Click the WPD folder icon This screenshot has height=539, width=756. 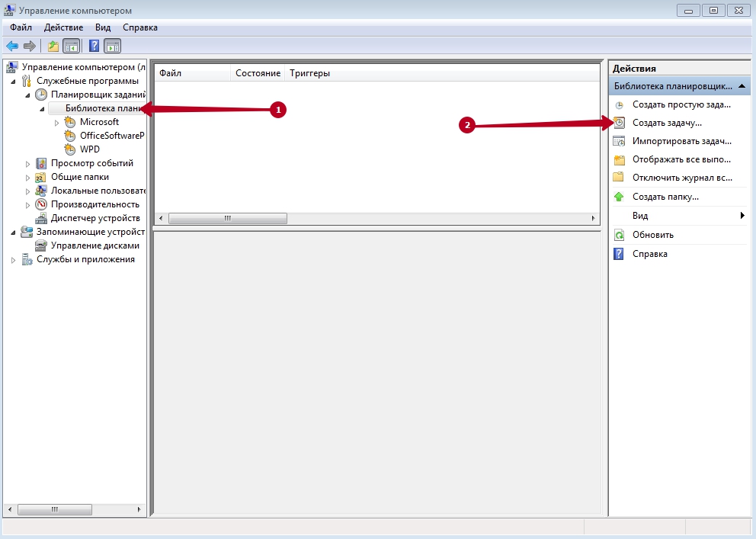click(70, 149)
